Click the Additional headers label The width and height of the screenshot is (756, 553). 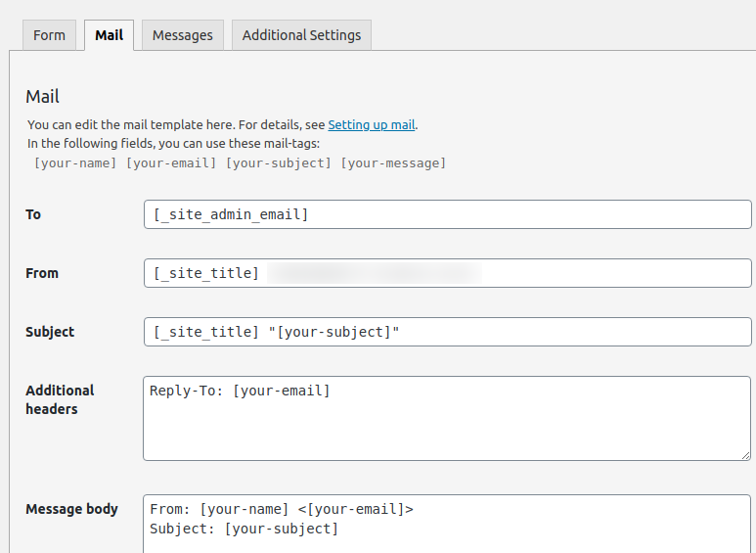(60, 399)
